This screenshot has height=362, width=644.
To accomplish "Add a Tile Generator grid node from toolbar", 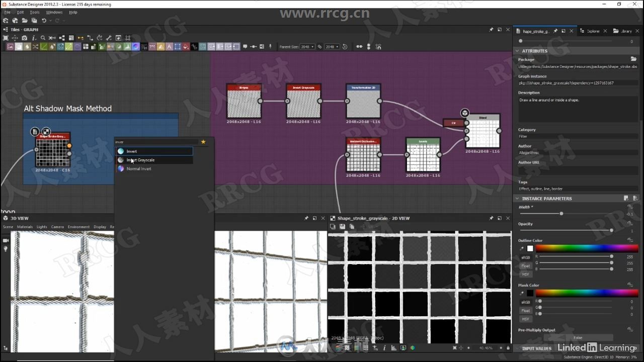I will pyautogui.click(x=86, y=47).
